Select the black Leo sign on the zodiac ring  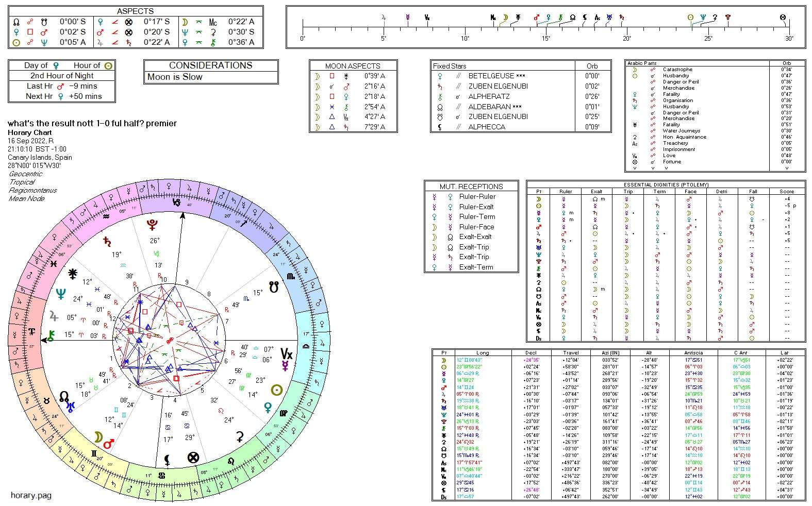tap(231, 461)
